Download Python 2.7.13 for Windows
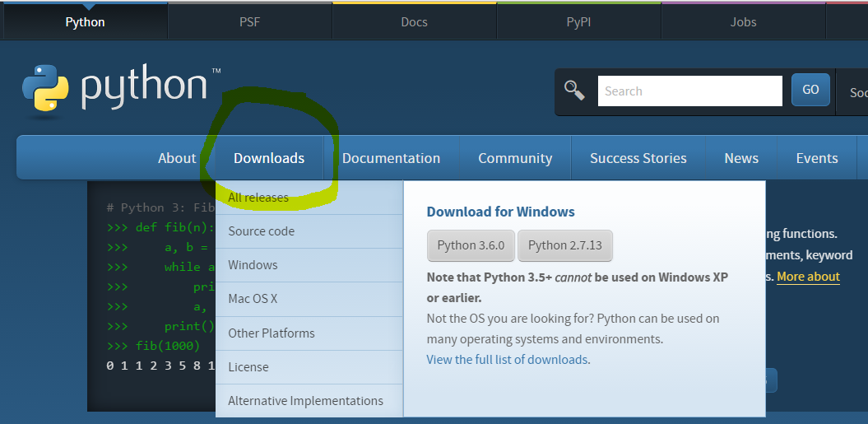 (564, 245)
